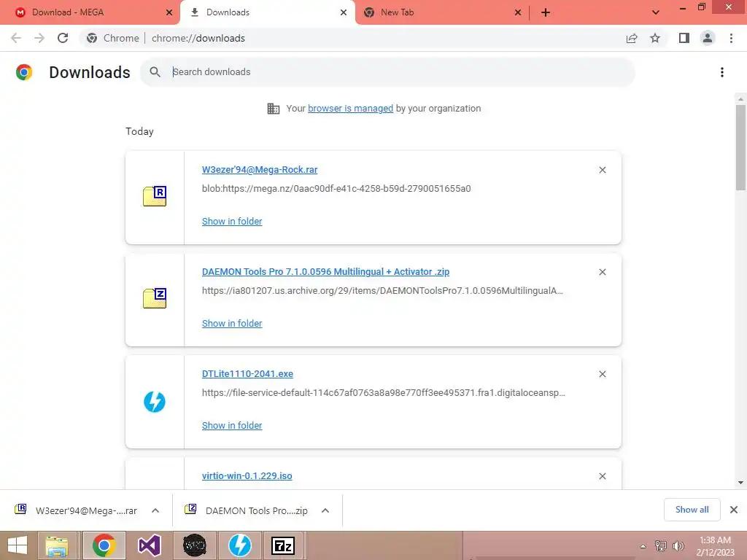Open the W3ezer'94@Mega-Rock.rar file link
This screenshot has width=747, height=560.
(x=260, y=170)
